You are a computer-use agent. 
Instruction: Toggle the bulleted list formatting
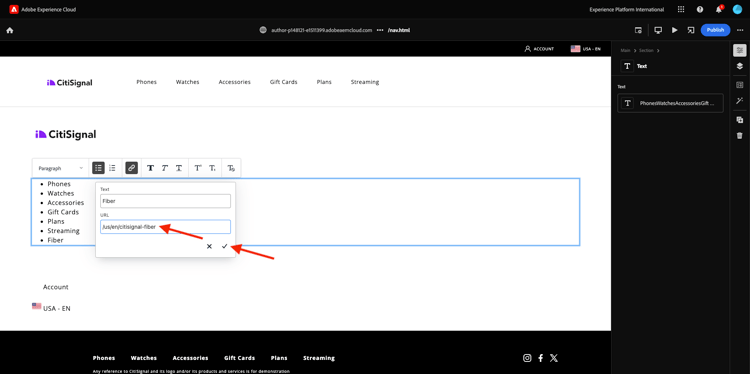(x=98, y=168)
